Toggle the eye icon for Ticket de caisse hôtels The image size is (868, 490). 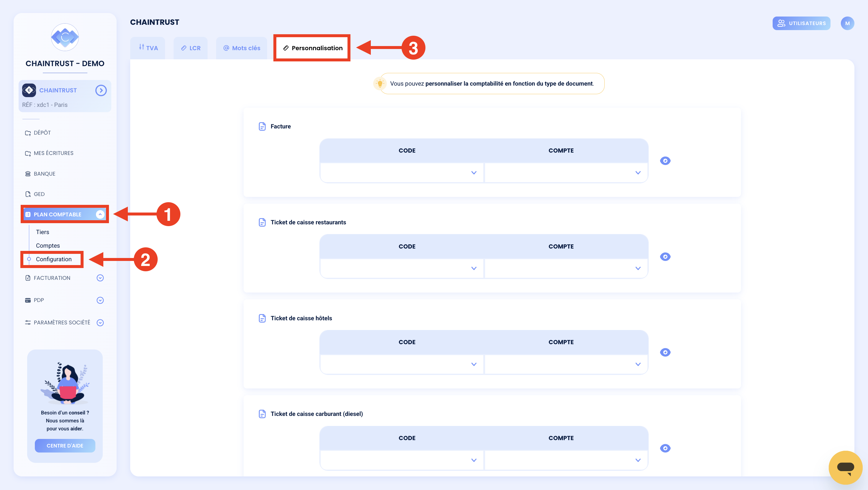(x=665, y=352)
